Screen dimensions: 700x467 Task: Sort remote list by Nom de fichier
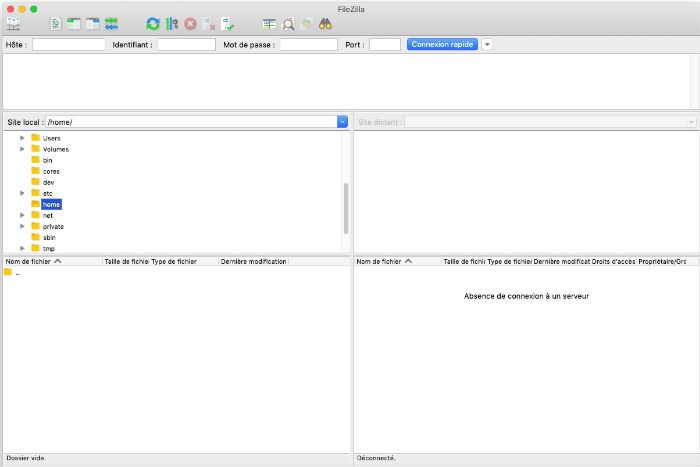tap(397, 261)
